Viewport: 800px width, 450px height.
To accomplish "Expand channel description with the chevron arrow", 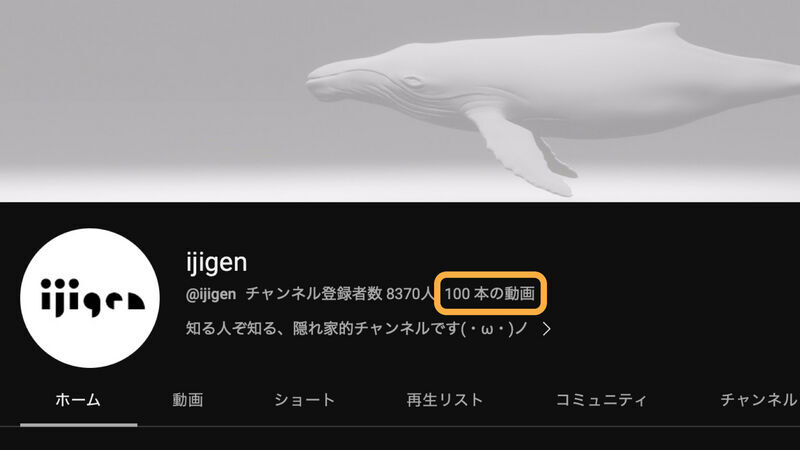I will (x=546, y=329).
